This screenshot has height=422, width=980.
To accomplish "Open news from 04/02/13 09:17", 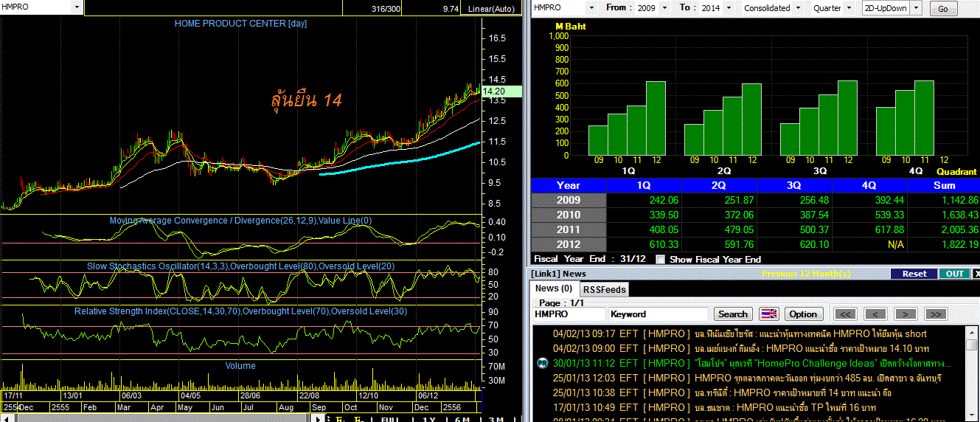I will tap(750, 333).
